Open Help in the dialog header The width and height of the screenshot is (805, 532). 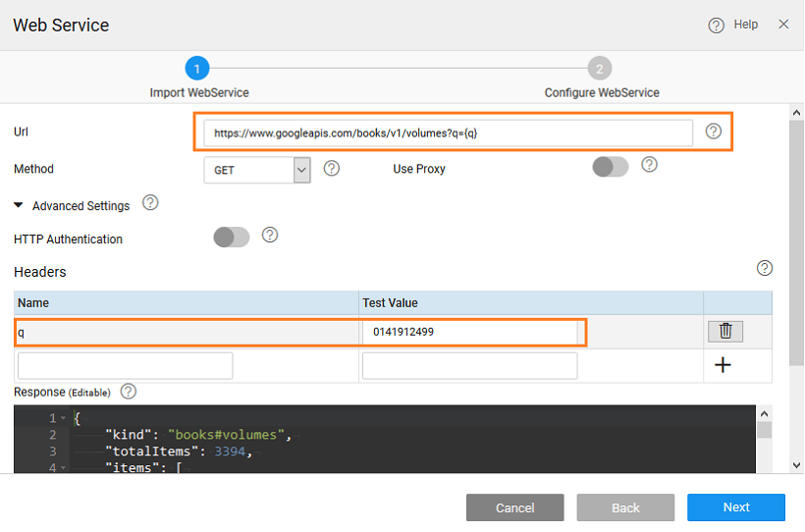[734, 25]
